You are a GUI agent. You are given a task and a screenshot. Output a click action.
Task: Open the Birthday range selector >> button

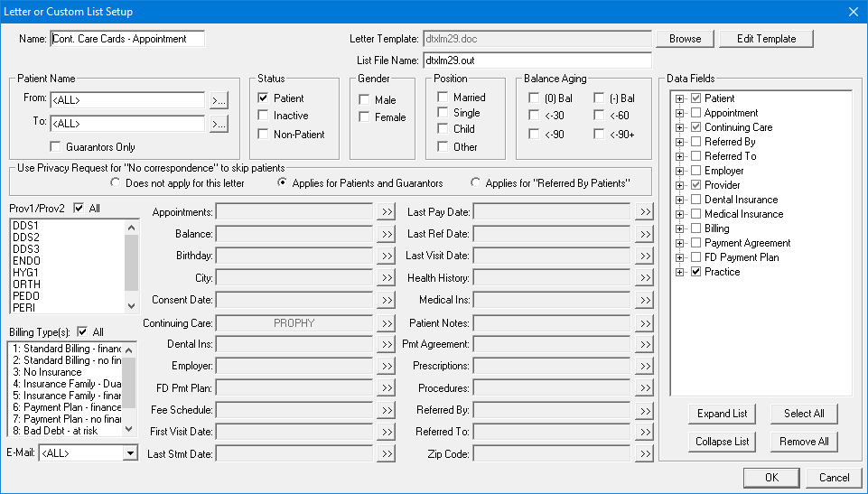pos(386,256)
